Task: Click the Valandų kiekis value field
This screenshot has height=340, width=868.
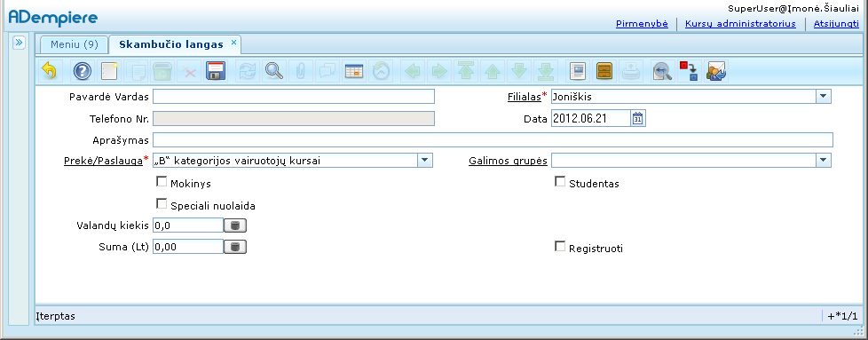Action: click(187, 225)
